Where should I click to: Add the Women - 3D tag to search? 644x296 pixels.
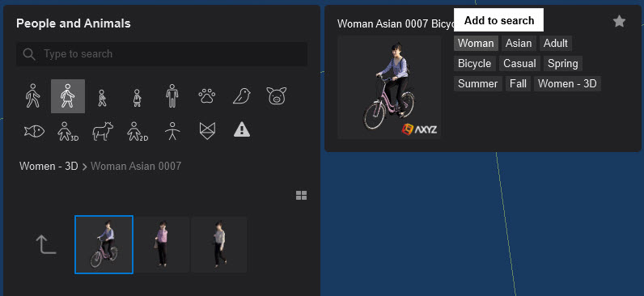(x=567, y=84)
